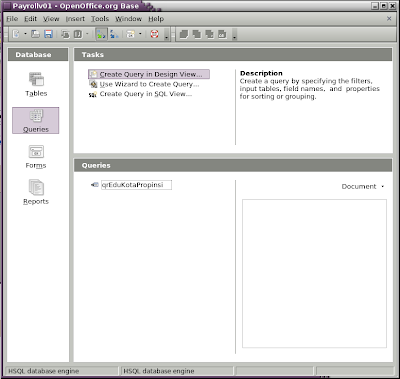Click the Sort Ascending toolbar icon
Image resolution: width=400 pixels, height=379 pixels.
point(101,34)
